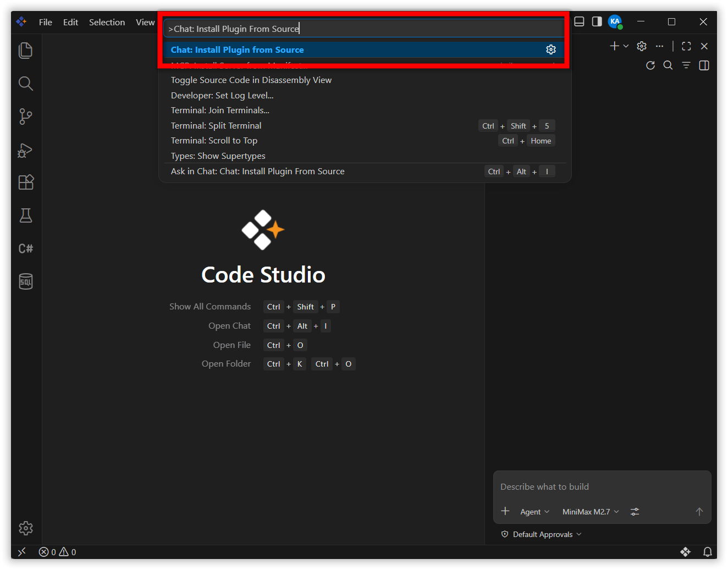The image size is (728, 570).
Task: Open chat settings gear in chat panel
Action: coord(642,46)
